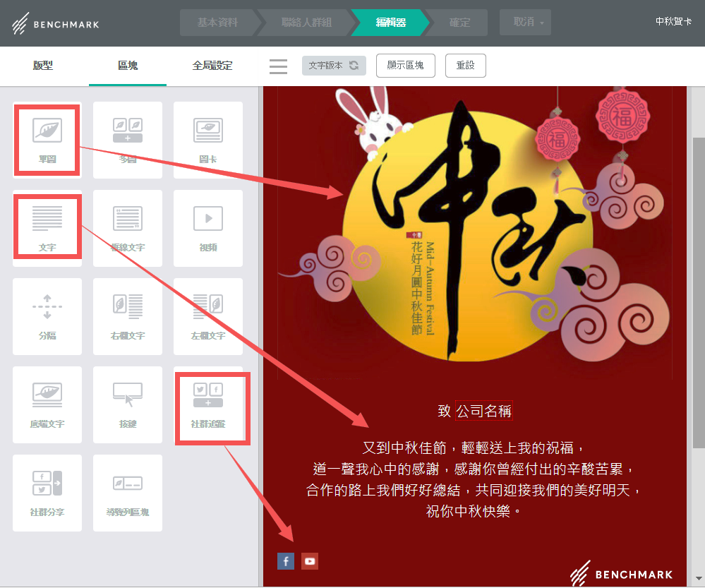Toggle the 文字版本 text version switch

click(334, 66)
